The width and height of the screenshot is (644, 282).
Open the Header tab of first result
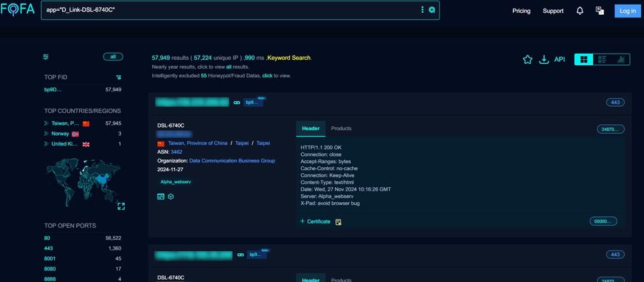pyautogui.click(x=311, y=129)
